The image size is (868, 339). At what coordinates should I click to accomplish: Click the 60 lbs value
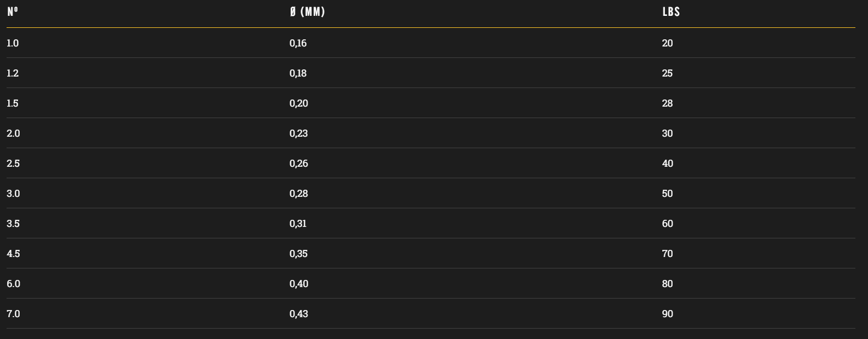click(x=668, y=224)
